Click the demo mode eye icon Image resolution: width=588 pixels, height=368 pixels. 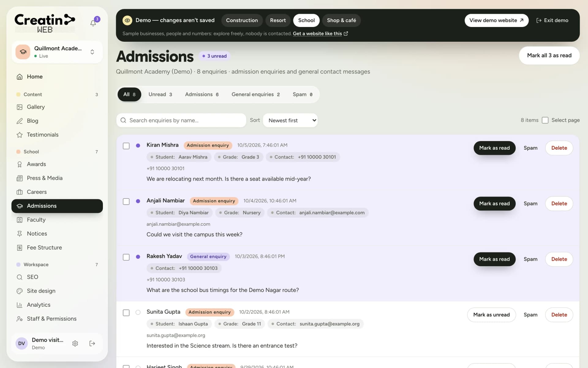(x=127, y=20)
